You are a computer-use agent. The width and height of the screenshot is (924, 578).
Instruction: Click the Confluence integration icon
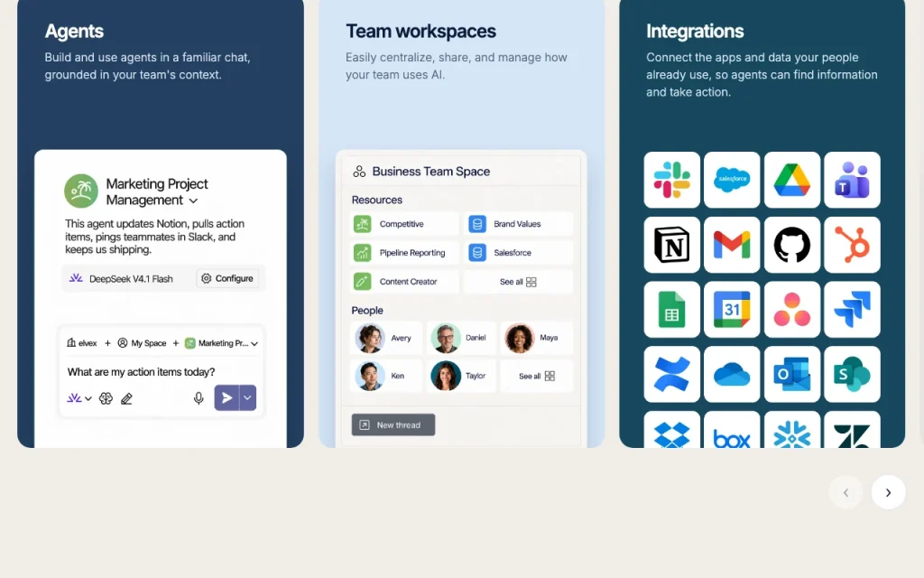tap(671, 375)
